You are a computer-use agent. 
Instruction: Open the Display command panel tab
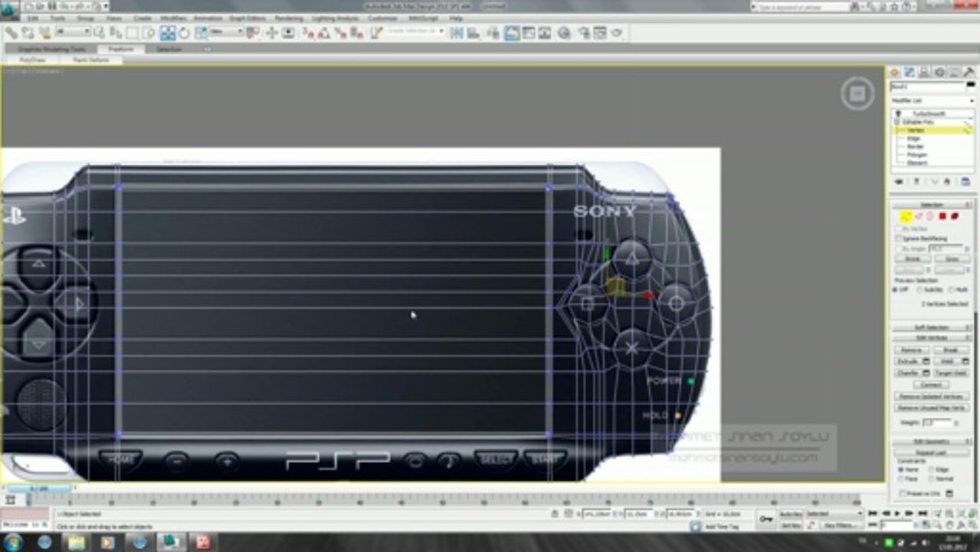tap(954, 72)
